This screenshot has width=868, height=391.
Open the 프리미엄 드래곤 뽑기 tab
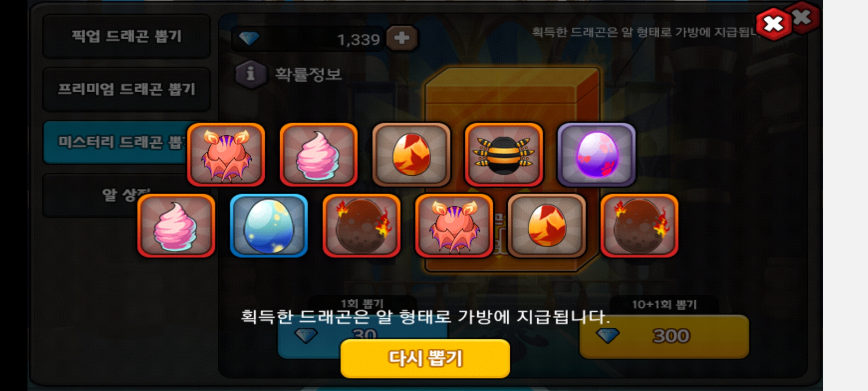click(x=126, y=89)
